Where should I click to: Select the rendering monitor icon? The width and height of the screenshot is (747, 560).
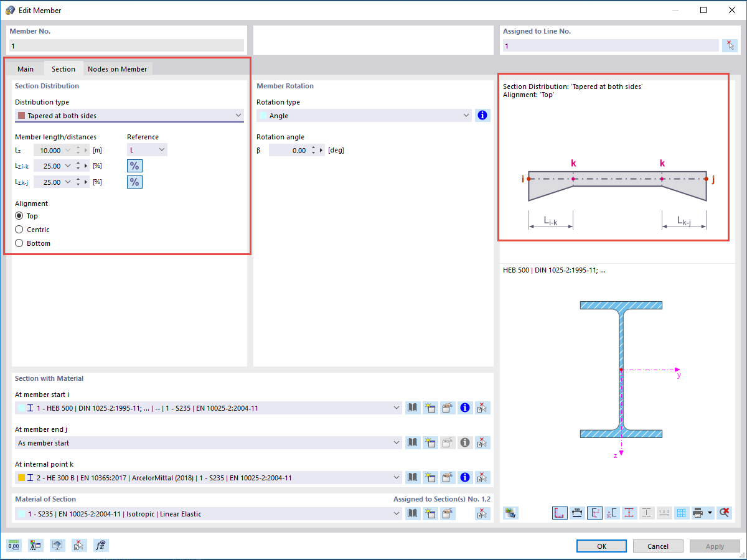[x=57, y=545]
